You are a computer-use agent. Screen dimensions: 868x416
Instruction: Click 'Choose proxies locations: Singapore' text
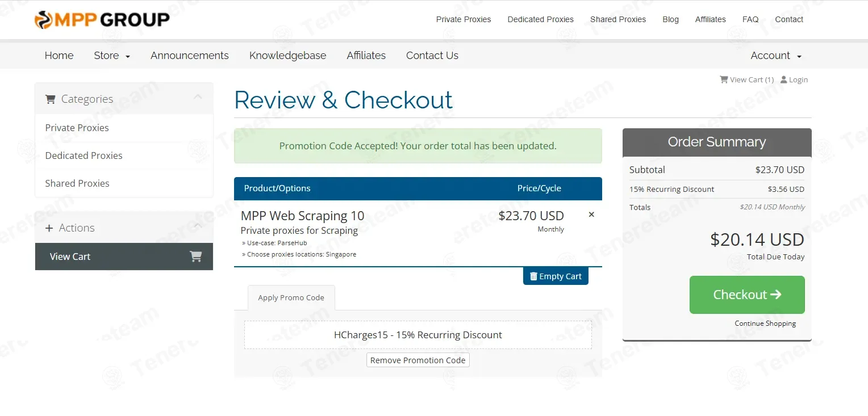click(299, 254)
